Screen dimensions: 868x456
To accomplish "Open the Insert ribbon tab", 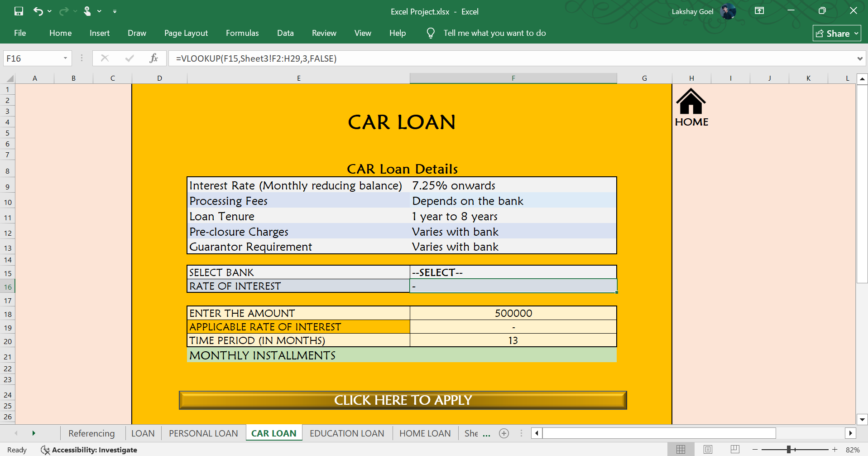I will [x=100, y=33].
